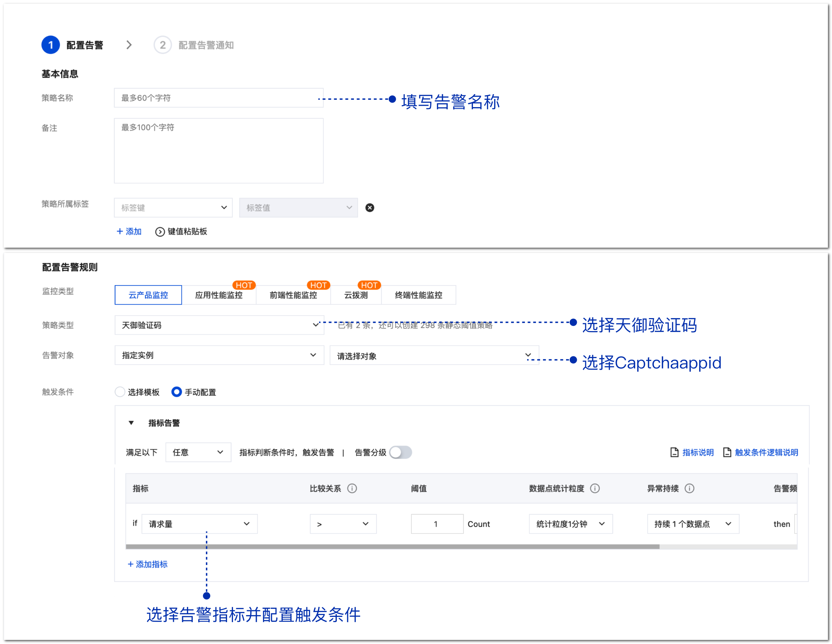This screenshot has width=832, height=644.
Task: Click the 键值粘贴板 arrow circle icon
Action: 160,232
